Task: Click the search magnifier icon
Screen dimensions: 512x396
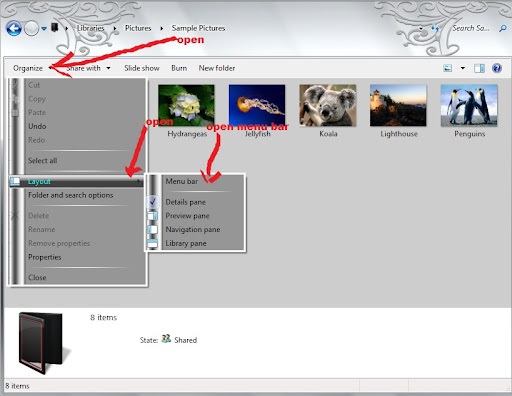Action: click(x=503, y=29)
